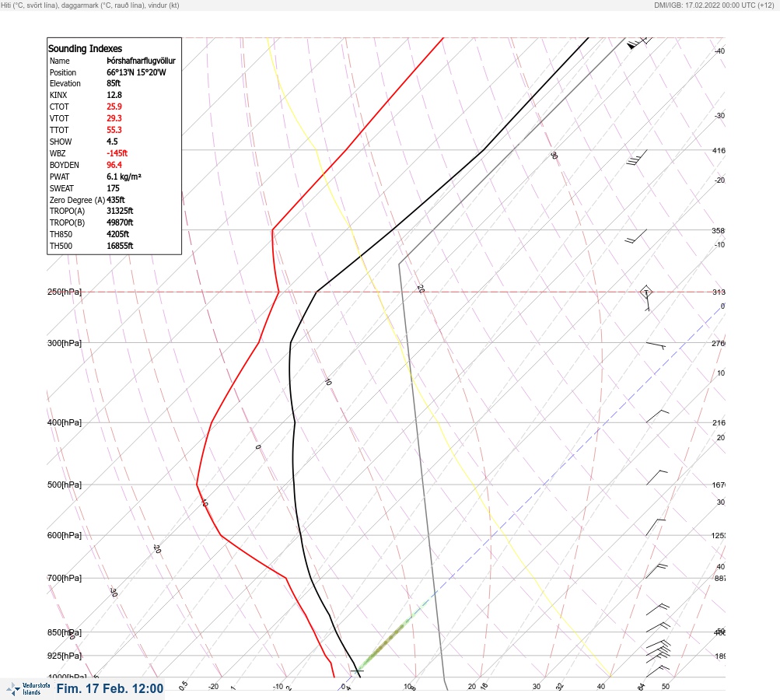This screenshot has height=700, width=780.
Task: Pick the wind barb at 600 hPa level
Action: [x=655, y=527]
